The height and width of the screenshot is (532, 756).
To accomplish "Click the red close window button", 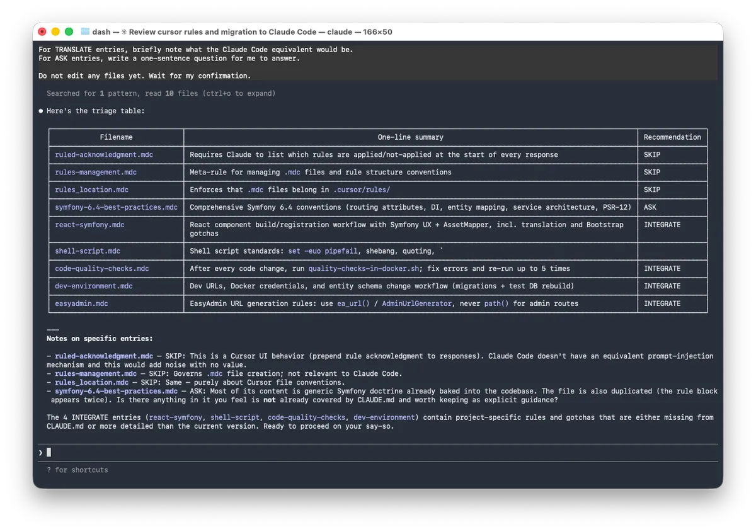I will coord(42,31).
